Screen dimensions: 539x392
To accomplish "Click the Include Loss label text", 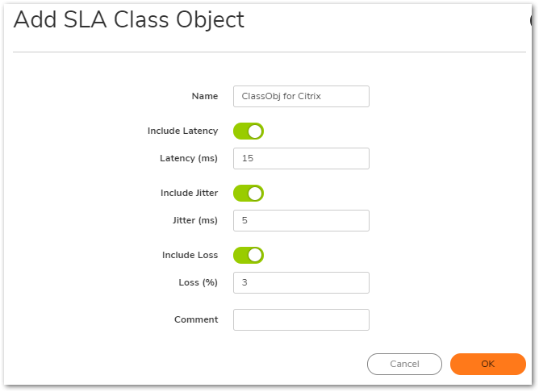I will pos(190,256).
